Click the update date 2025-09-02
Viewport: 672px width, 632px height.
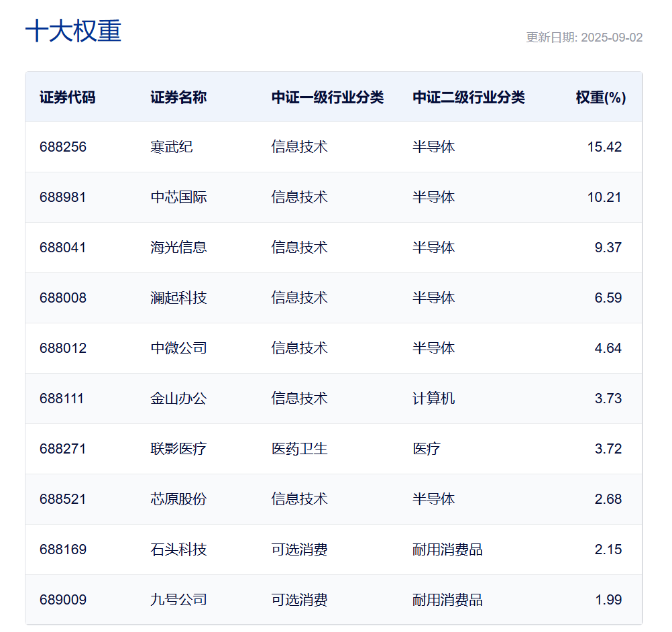click(x=584, y=38)
